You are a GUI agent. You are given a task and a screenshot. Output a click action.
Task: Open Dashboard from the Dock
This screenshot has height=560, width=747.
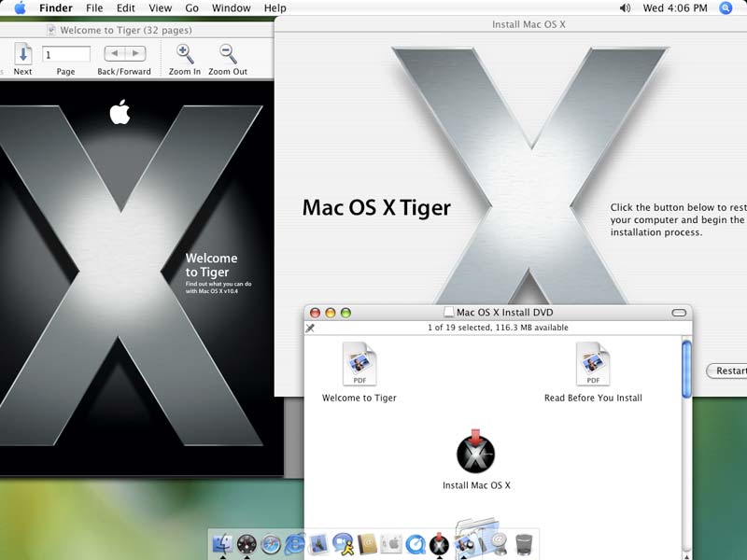point(247,544)
